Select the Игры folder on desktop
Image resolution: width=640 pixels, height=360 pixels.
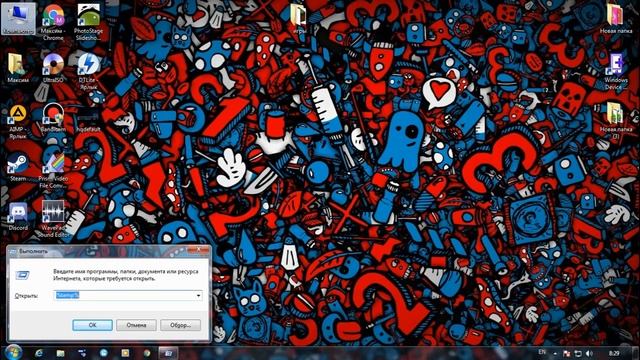(x=298, y=19)
